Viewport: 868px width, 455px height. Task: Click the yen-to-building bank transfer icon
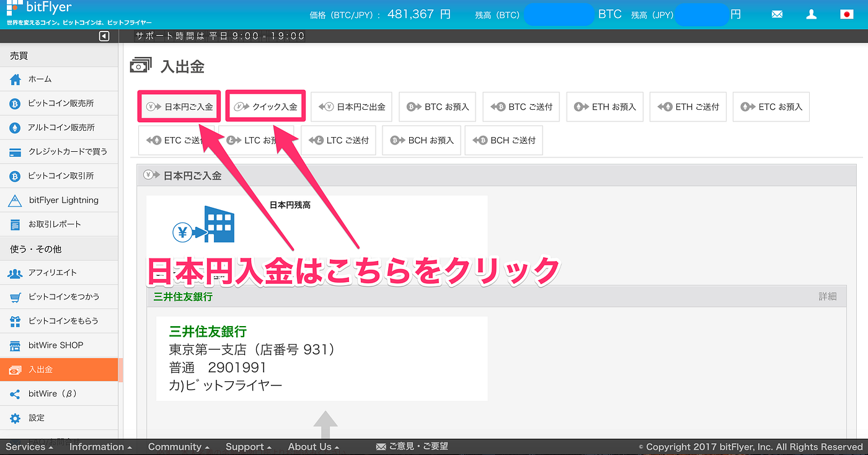(x=203, y=226)
